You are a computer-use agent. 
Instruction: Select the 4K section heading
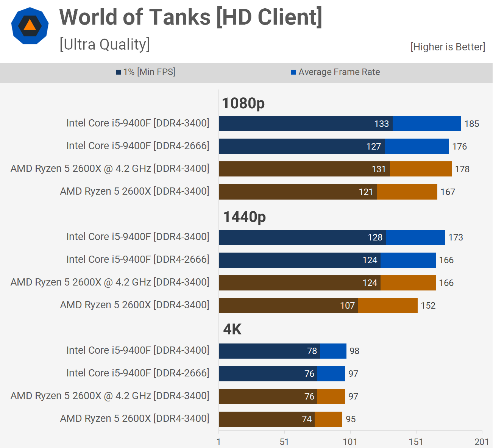click(232, 329)
